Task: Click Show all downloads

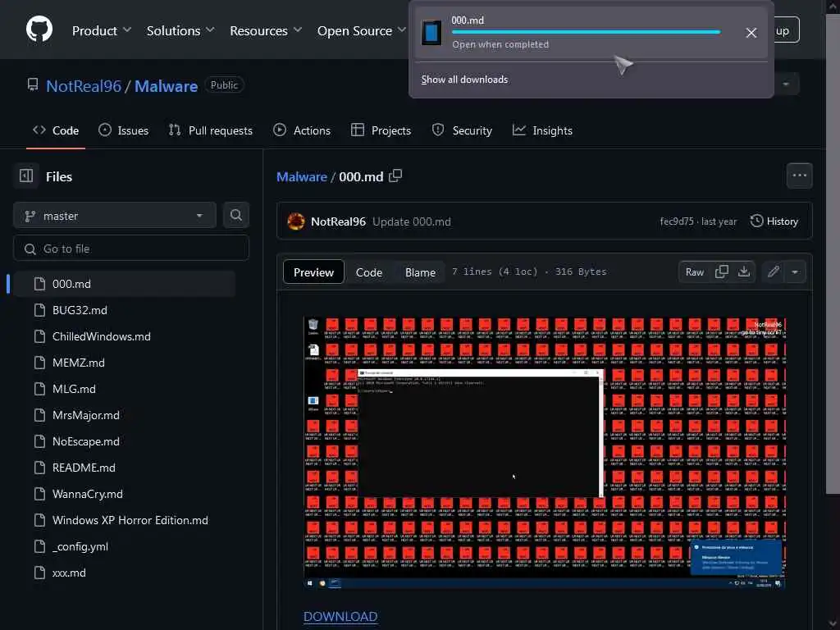Action: 464,80
